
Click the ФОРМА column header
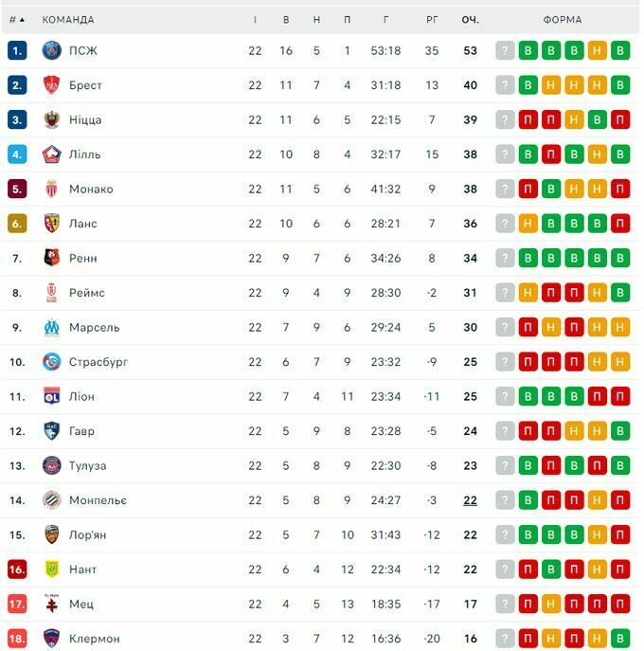coord(563,19)
